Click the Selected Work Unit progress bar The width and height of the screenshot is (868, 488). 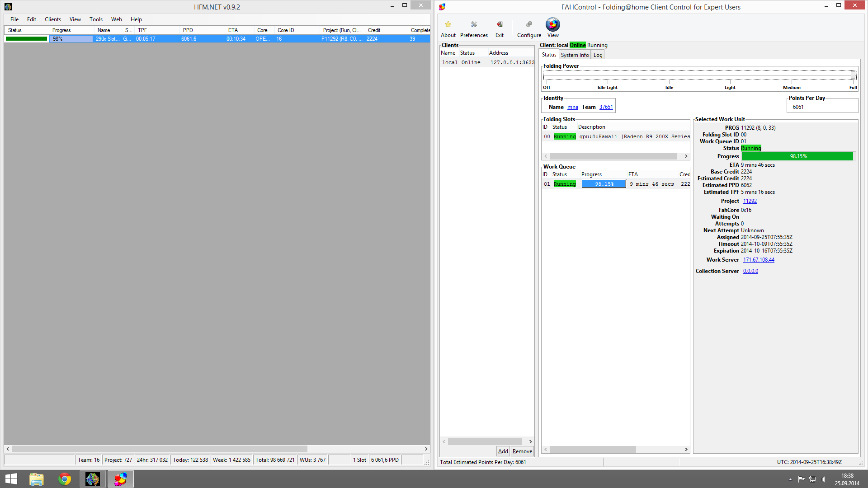[797, 156]
